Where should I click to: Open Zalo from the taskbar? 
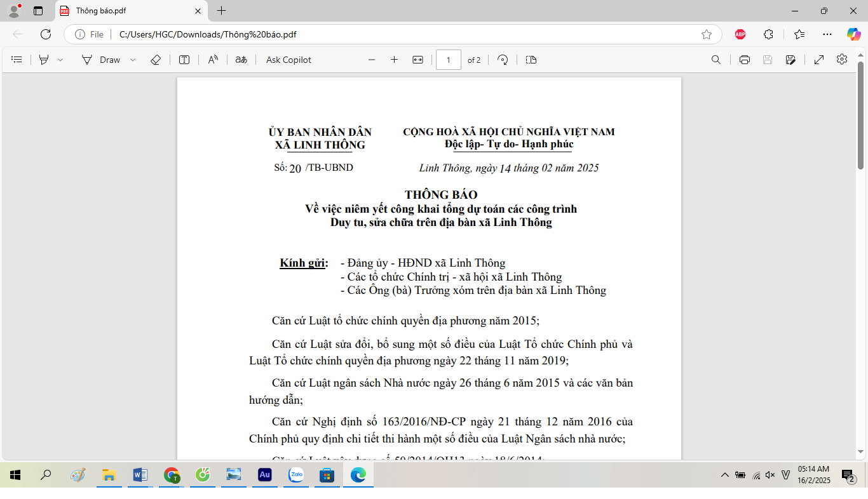click(x=296, y=475)
